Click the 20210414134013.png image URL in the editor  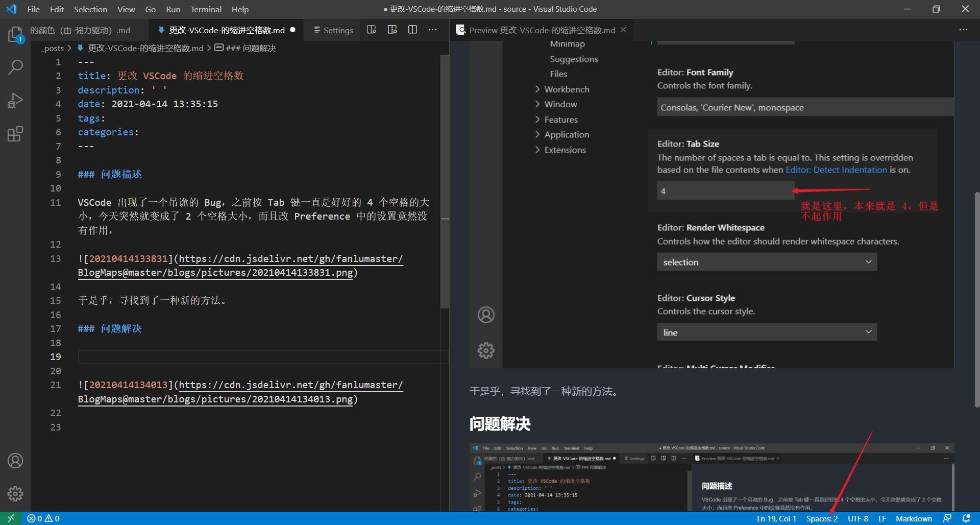pyautogui.click(x=240, y=392)
